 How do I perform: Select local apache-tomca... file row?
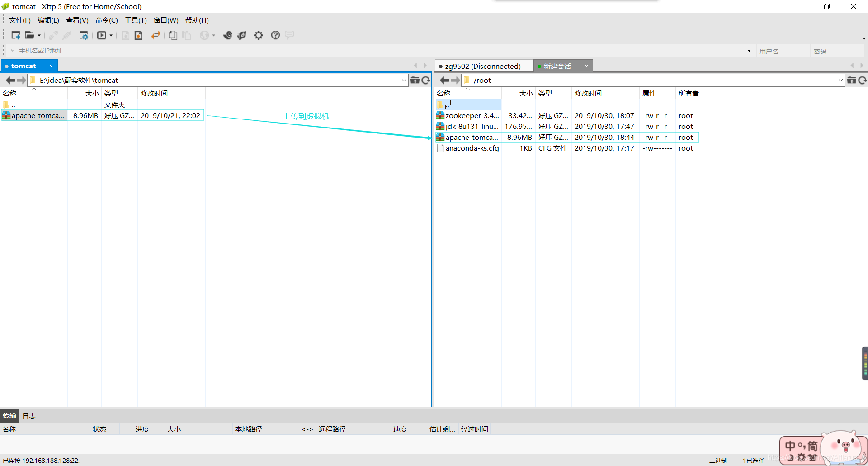point(103,115)
